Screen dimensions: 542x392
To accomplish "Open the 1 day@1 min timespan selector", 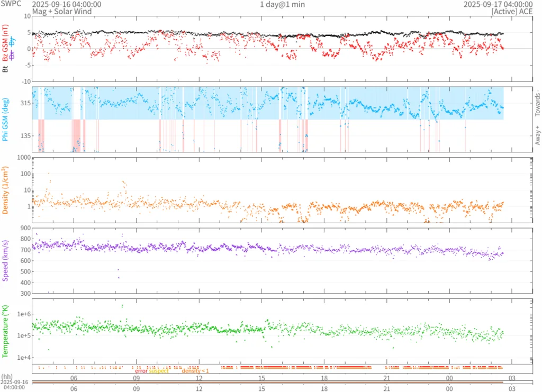I will (282, 4).
